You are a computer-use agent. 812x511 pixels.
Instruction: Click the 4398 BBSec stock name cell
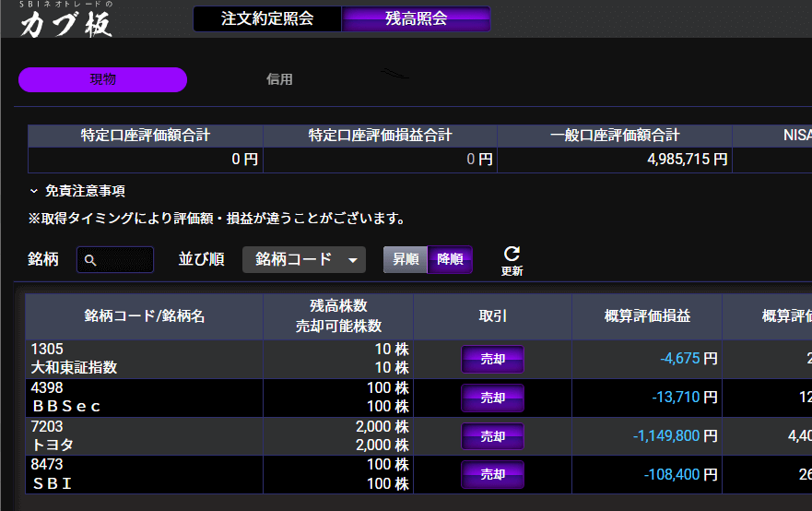click(145, 398)
